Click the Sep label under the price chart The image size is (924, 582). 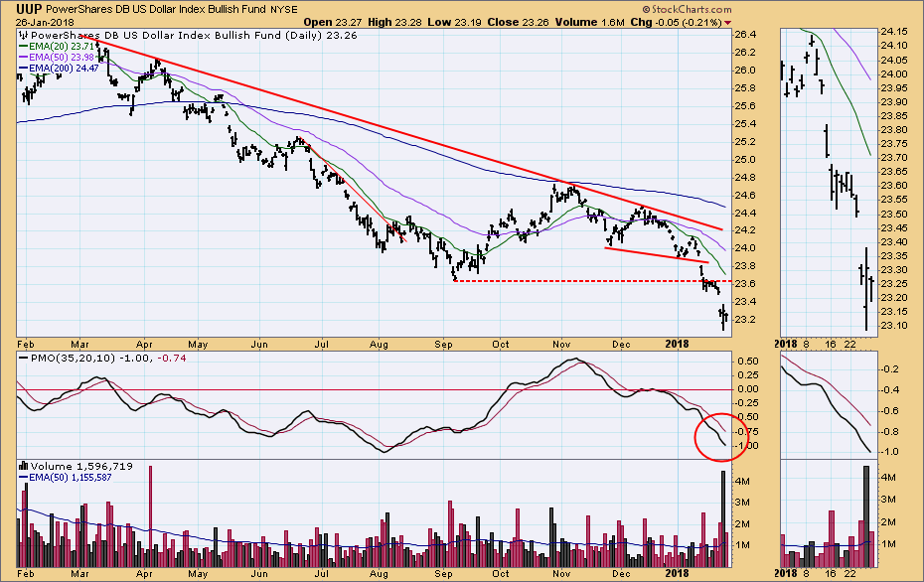(443, 345)
